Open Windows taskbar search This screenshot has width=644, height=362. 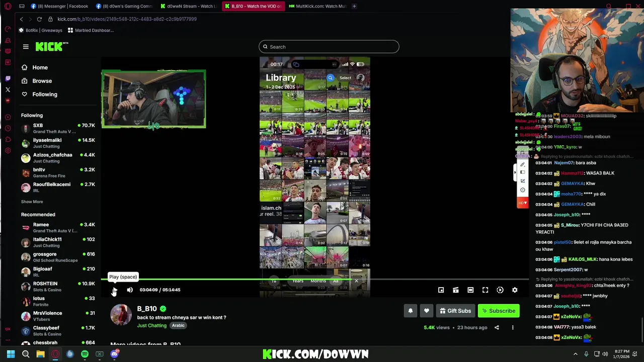[26, 354]
